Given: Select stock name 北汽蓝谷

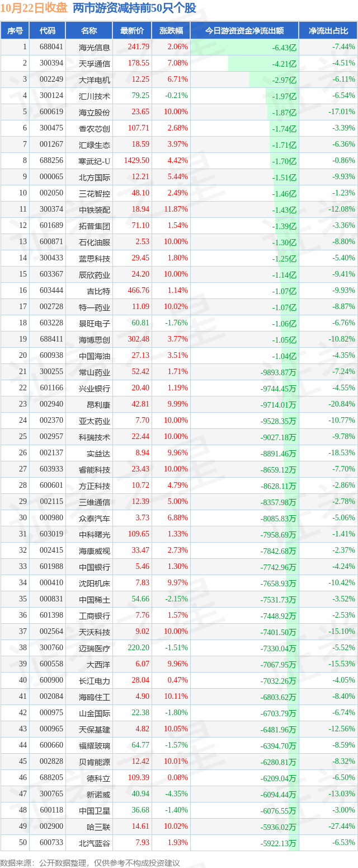Looking at the screenshot, I should coord(95,843).
